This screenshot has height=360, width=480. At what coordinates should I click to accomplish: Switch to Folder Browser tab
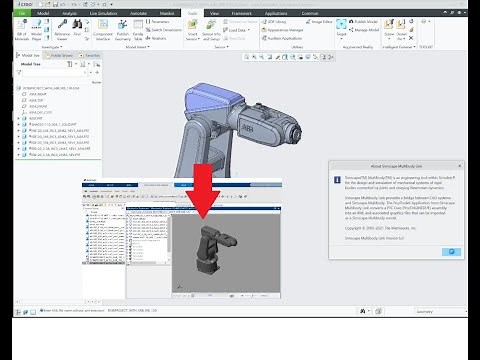tap(59, 55)
